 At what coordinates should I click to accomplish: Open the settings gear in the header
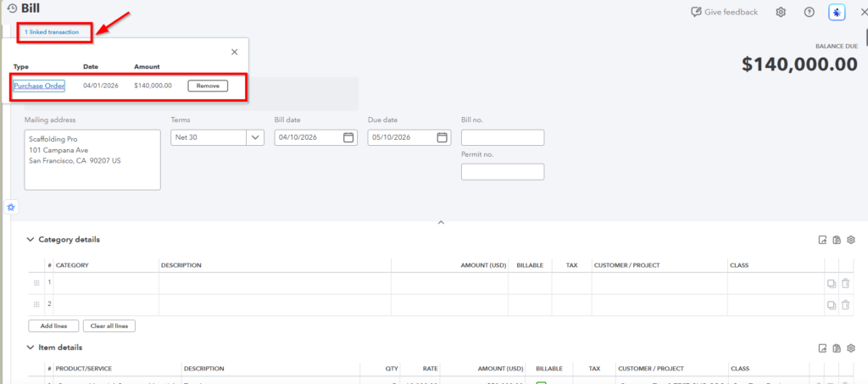coord(782,12)
